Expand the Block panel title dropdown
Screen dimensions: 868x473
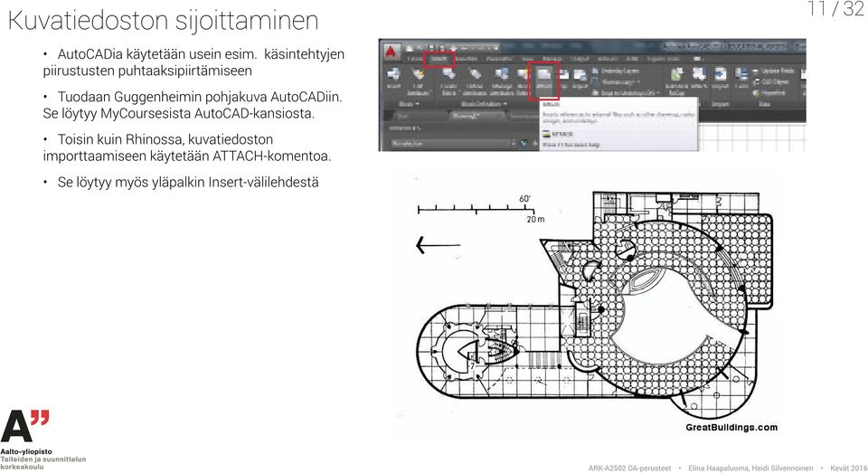click(409, 104)
